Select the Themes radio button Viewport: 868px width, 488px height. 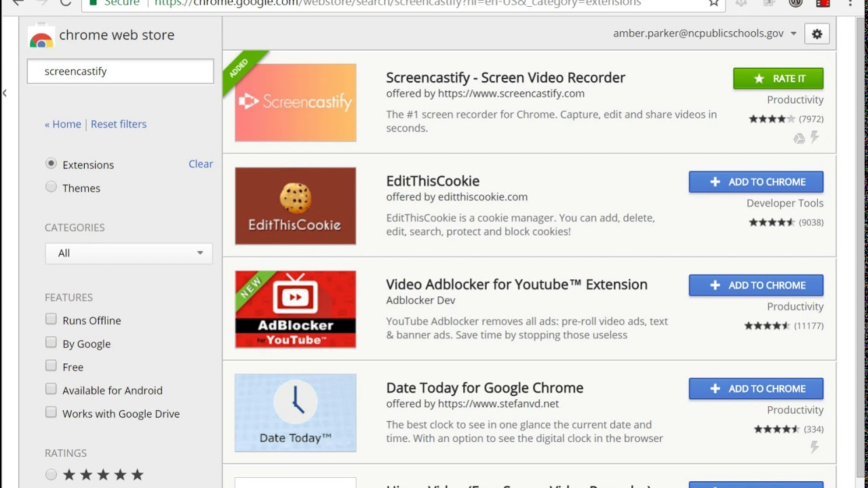(x=51, y=187)
